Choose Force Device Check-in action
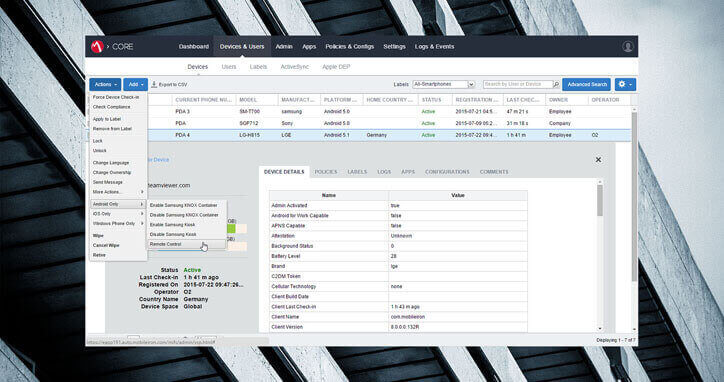Viewport: 724px width, 382px height. coord(117,97)
